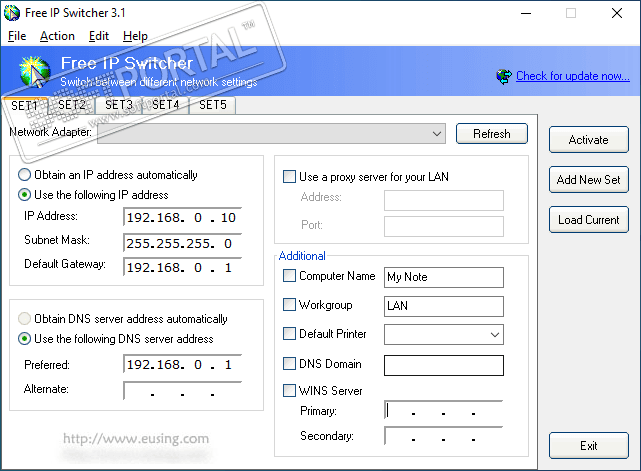Click the Default Gateway field
Screen dimensions: 641x471
[x=182, y=267]
